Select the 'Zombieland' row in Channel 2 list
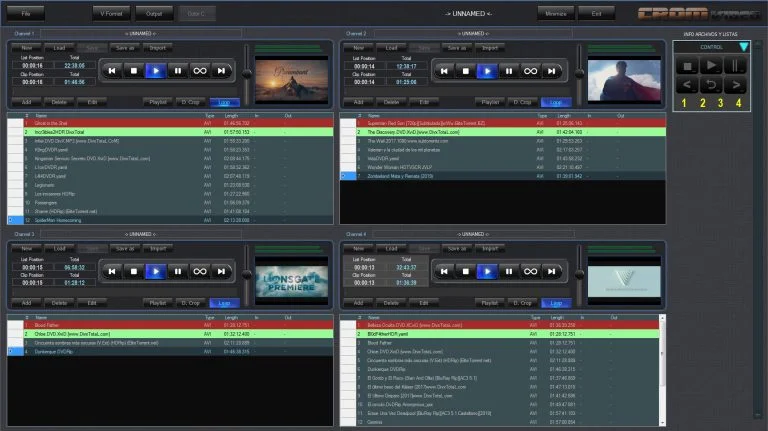The image size is (768, 431). 503,176
